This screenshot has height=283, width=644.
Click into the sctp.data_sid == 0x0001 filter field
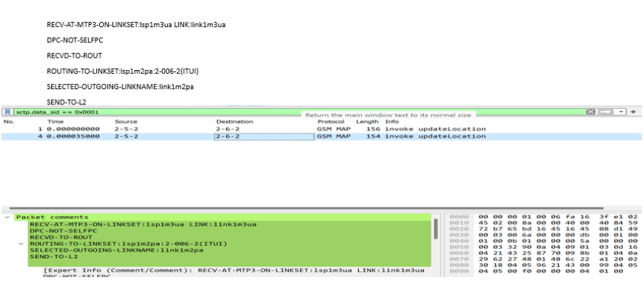[x=300, y=112]
